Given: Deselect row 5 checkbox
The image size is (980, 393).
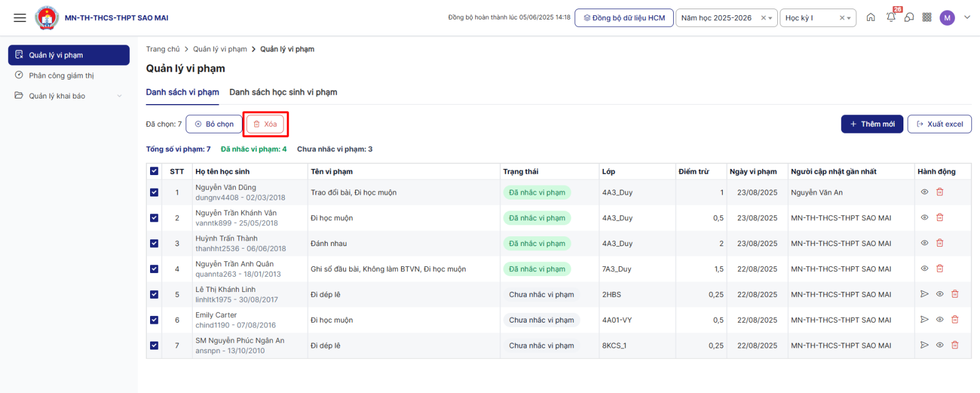Looking at the screenshot, I should tap(154, 294).
